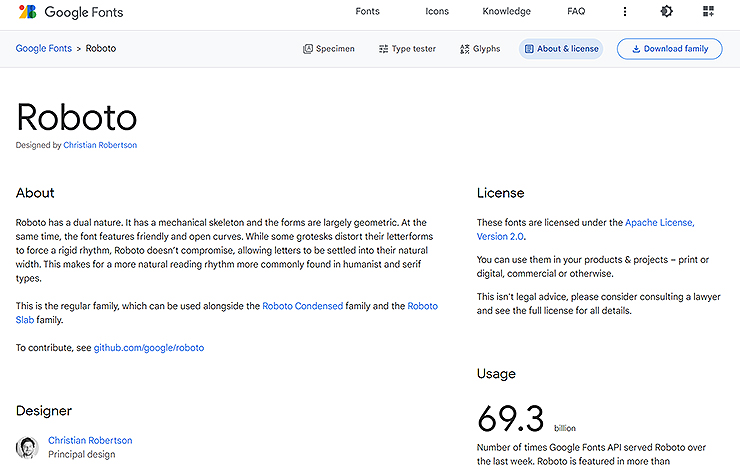Screen dimensions: 740x469
Task: Click the Google Fonts logo icon
Action: (x=27, y=12)
